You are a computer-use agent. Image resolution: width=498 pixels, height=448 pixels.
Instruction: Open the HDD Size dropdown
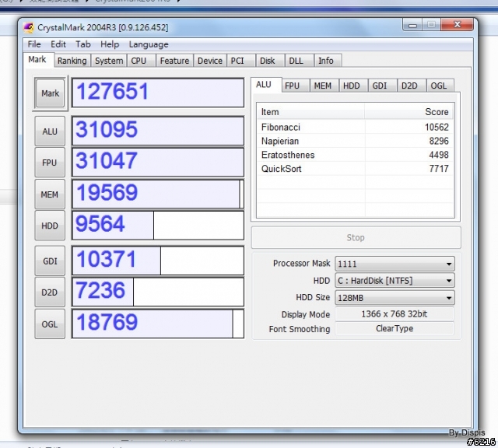395,298
